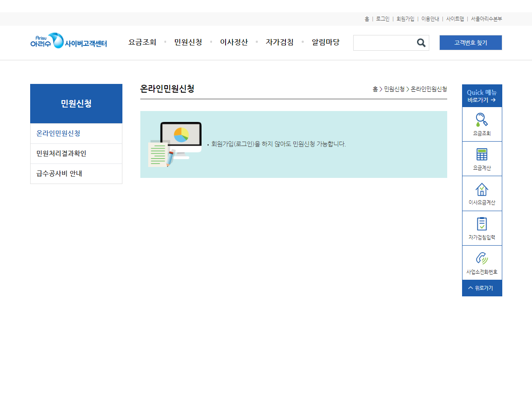Click 홈 in the breadcrumb
Image resolution: width=532 pixels, height=410 pixels.
pos(375,89)
